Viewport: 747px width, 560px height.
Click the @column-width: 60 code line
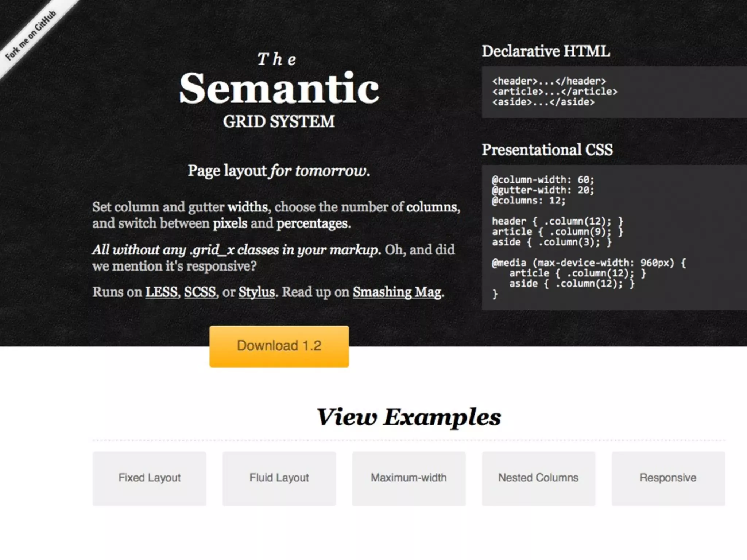point(543,180)
